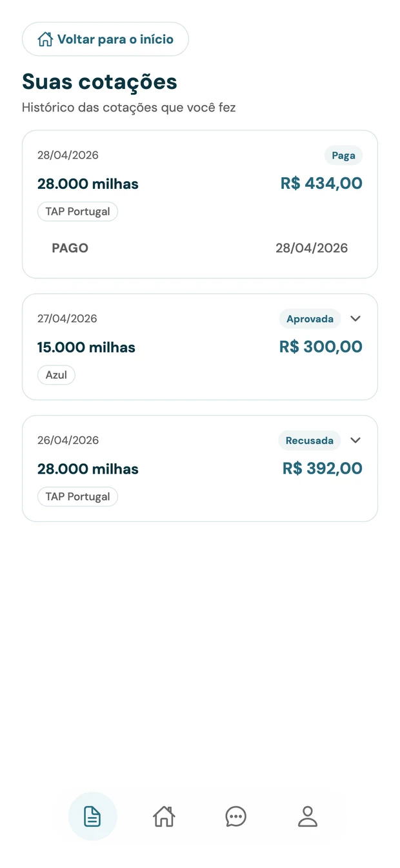Image resolution: width=400 pixels, height=868 pixels.
Task: Select the Azul airline tag
Action: [56, 375]
